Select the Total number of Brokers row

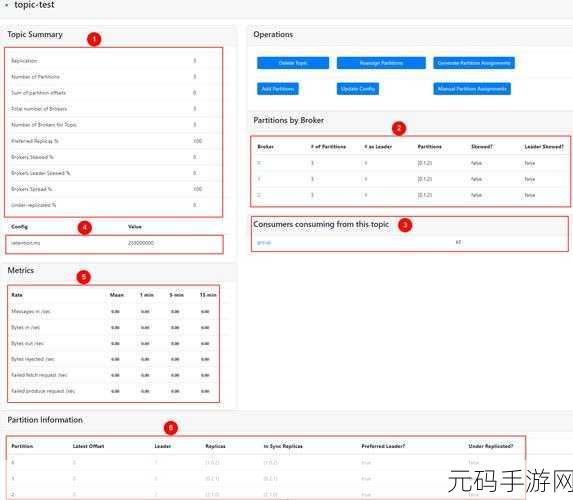click(x=113, y=109)
